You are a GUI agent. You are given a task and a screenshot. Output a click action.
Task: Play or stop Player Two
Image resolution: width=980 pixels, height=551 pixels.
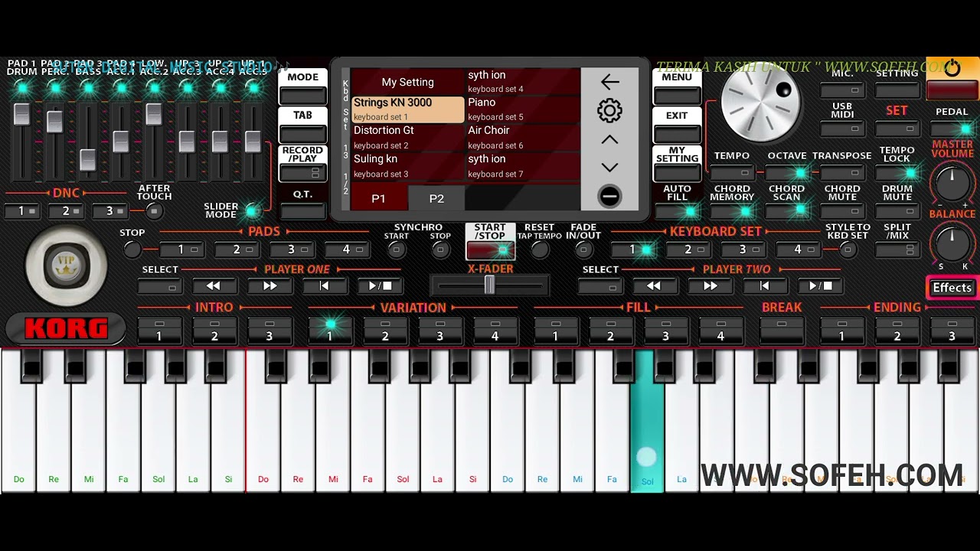pos(820,286)
